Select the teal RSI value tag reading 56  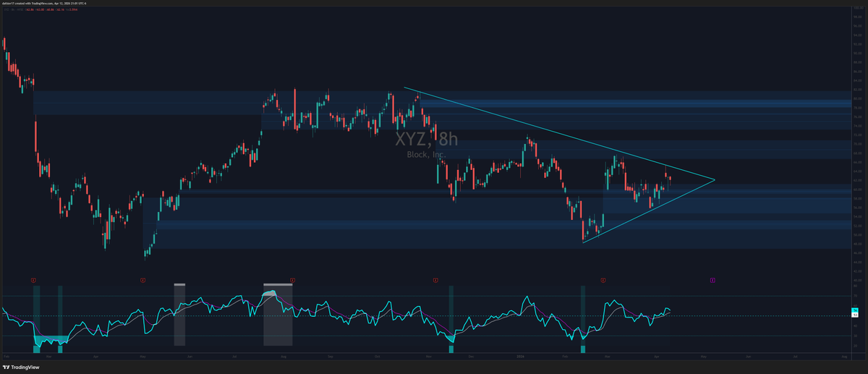click(854, 311)
